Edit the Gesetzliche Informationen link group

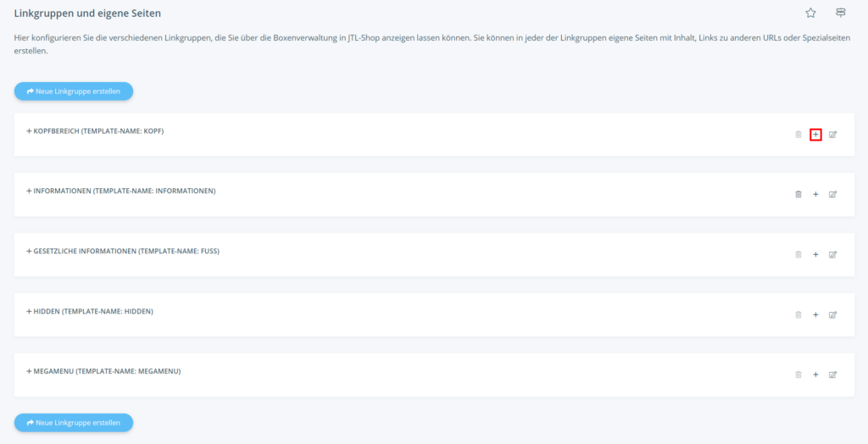832,254
